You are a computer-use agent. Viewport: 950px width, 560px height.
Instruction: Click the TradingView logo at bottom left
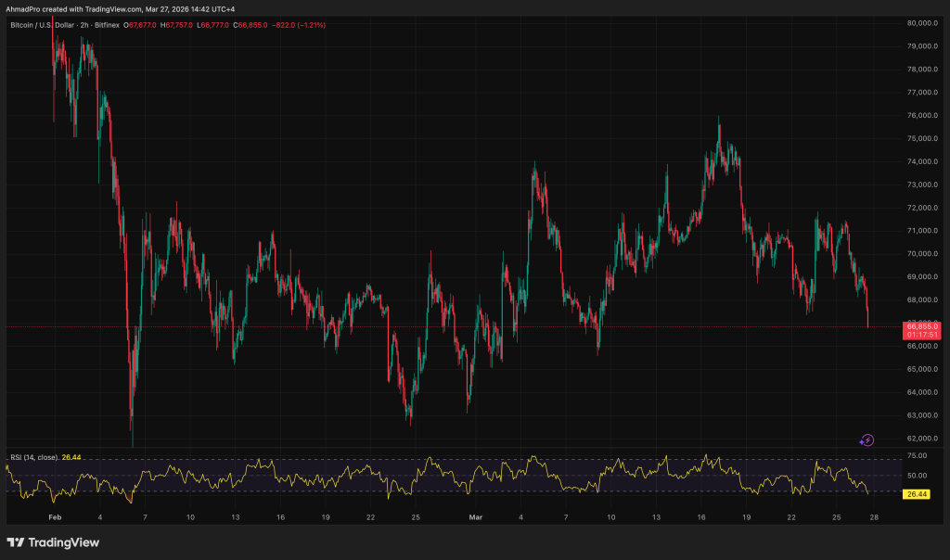click(x=51, y=543)
